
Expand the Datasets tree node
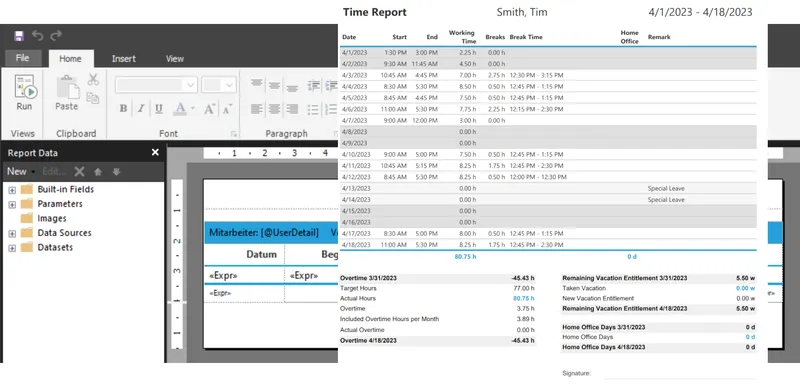click(12, 248)
